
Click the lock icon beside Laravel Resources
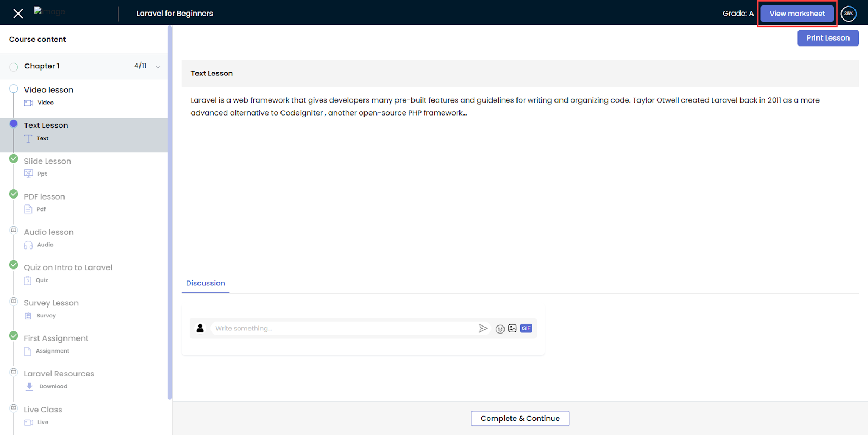click(x=14, y=372)
